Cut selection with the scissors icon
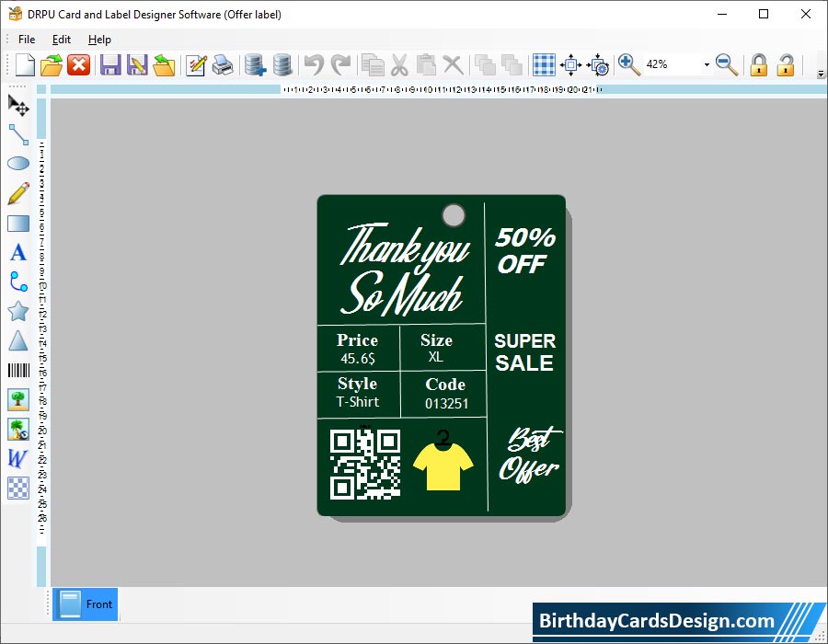 tap(400, 65)
